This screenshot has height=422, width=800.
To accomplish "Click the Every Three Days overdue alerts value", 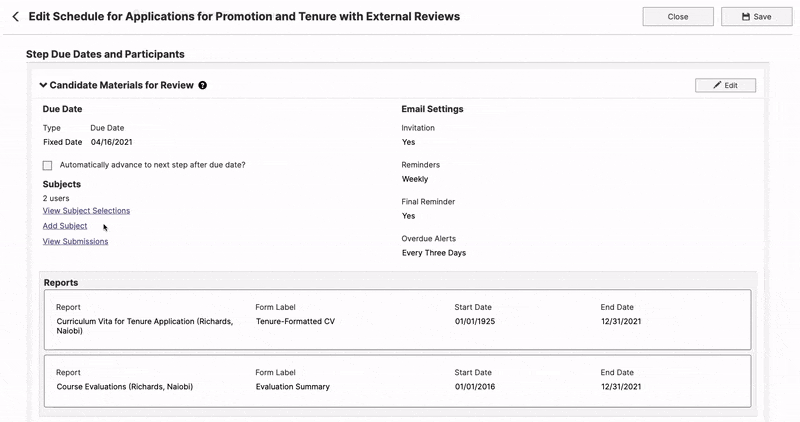I will point(434,253).
